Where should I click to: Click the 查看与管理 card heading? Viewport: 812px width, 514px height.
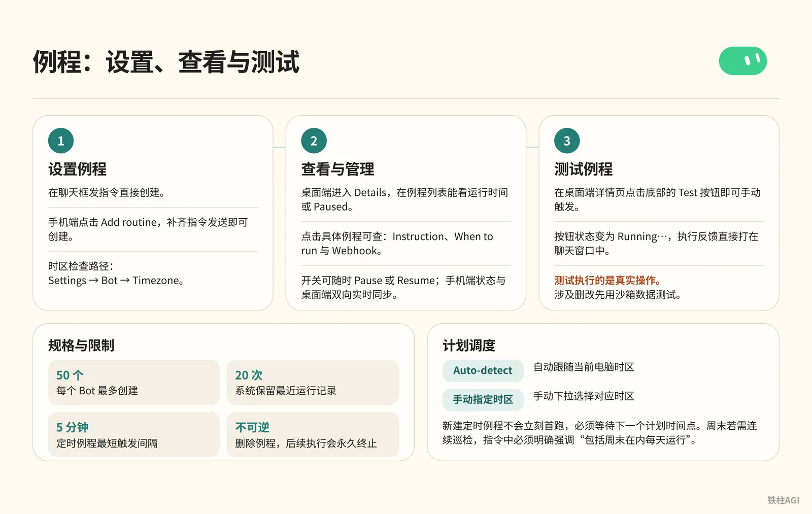coord(337,169)
